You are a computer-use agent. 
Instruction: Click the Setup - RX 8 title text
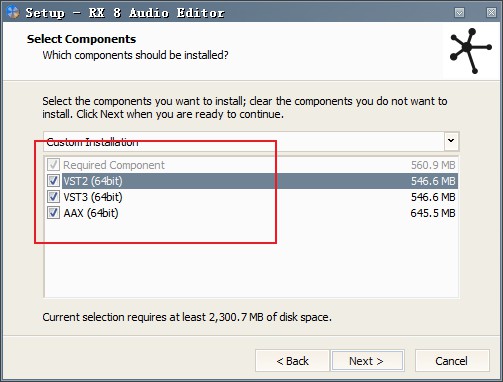point(125,13)
